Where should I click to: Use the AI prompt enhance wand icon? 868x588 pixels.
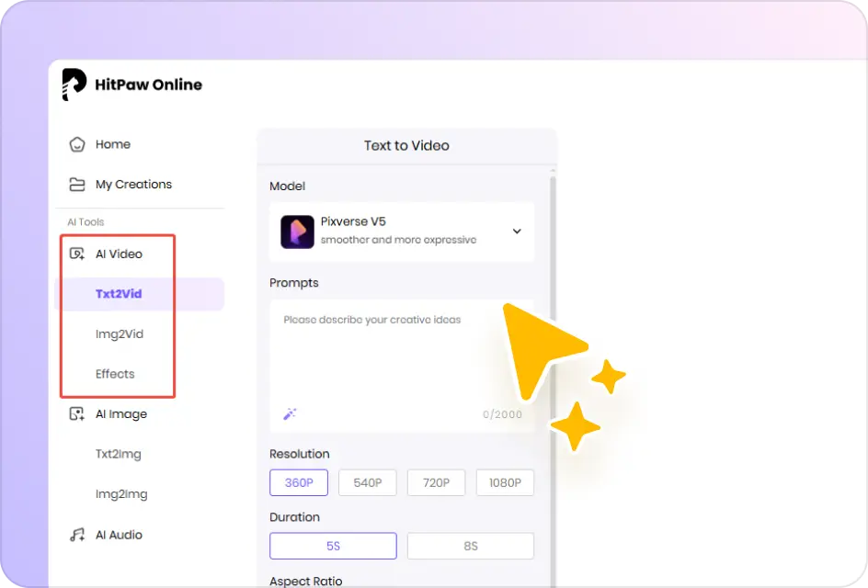click(289, 414)
